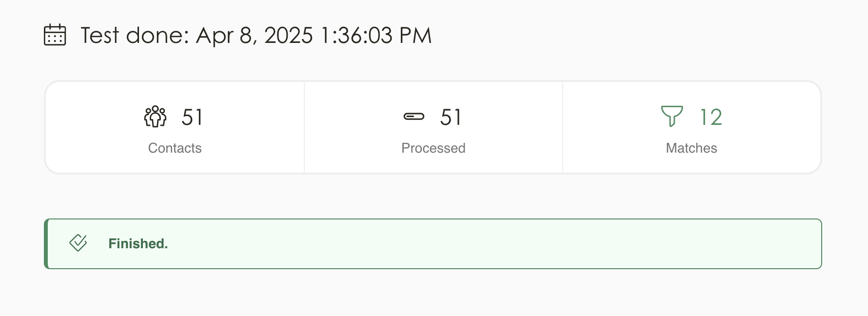This screenshot has width=868, height=316.
Task: Click the green left accent bar of Finished banner
Action: pyautogui.click(x=46, y=244)
